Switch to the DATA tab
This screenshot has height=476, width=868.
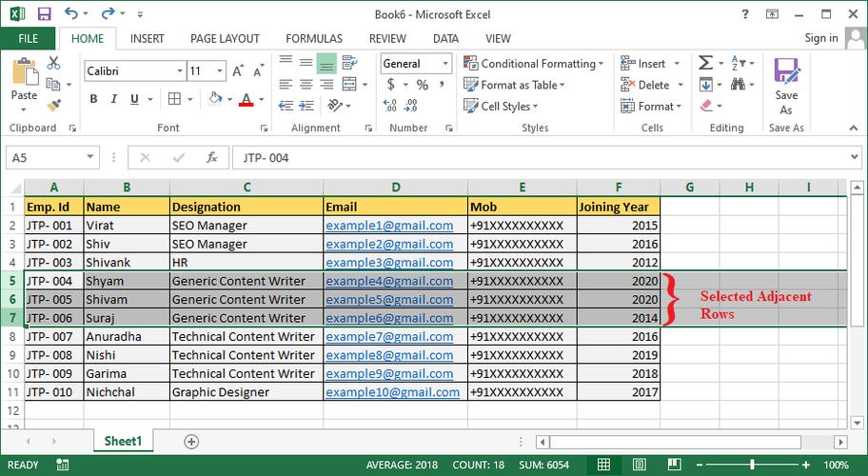click(x=445, y=39)
